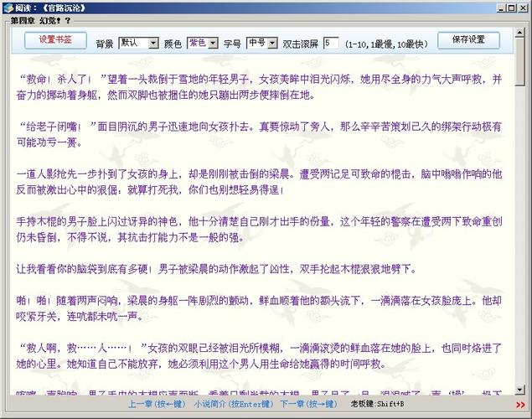Viewport: 532px width, 419px height.
Task: Click paragraph starting with 啪！啪！随着两声闷响
Action: click(x=259, y=308)
